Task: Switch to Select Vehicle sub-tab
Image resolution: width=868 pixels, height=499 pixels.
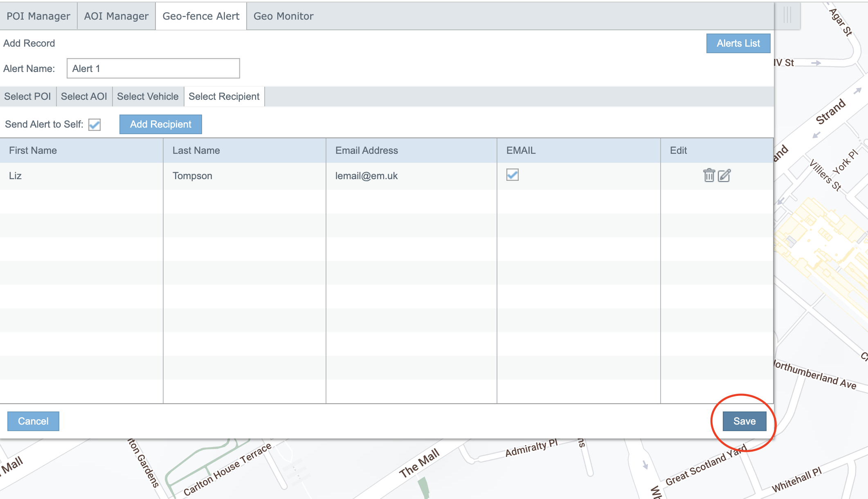Action: click(148, 97)
